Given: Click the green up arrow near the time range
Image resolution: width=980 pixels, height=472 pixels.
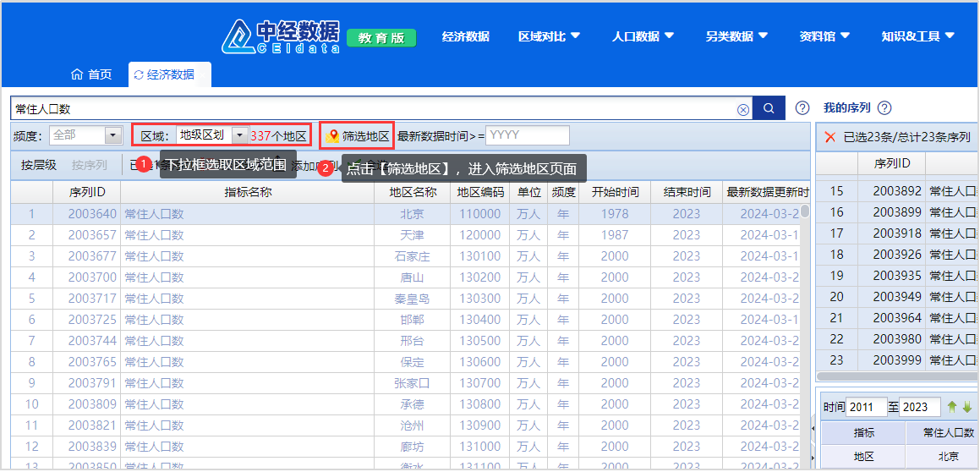Looking at the screenshot, I should pyautogui.click(x=952, y=407).
